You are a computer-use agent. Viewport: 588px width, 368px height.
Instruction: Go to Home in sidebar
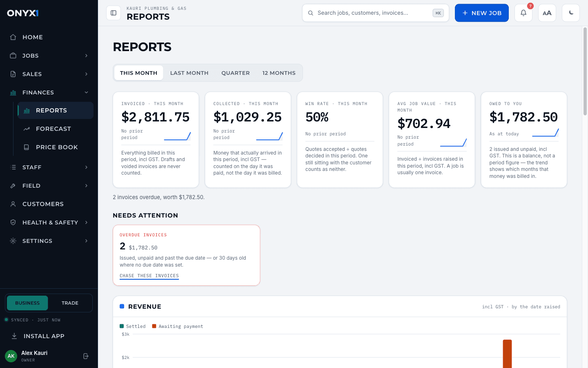pos(49,37)
